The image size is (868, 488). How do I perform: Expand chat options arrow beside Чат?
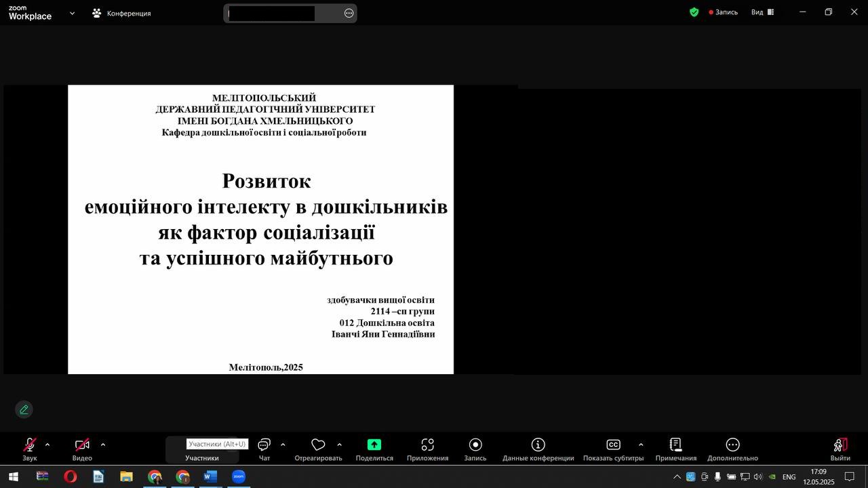[x=283, y=445]
